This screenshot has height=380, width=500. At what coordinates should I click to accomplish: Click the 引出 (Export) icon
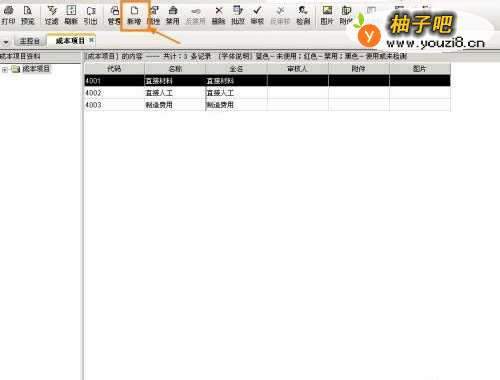coord(90,15)
